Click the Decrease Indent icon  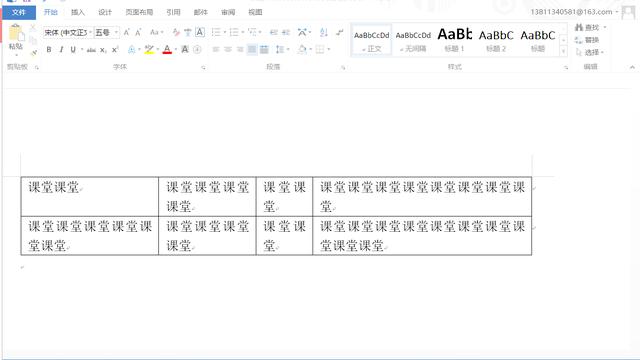(274, 32)
